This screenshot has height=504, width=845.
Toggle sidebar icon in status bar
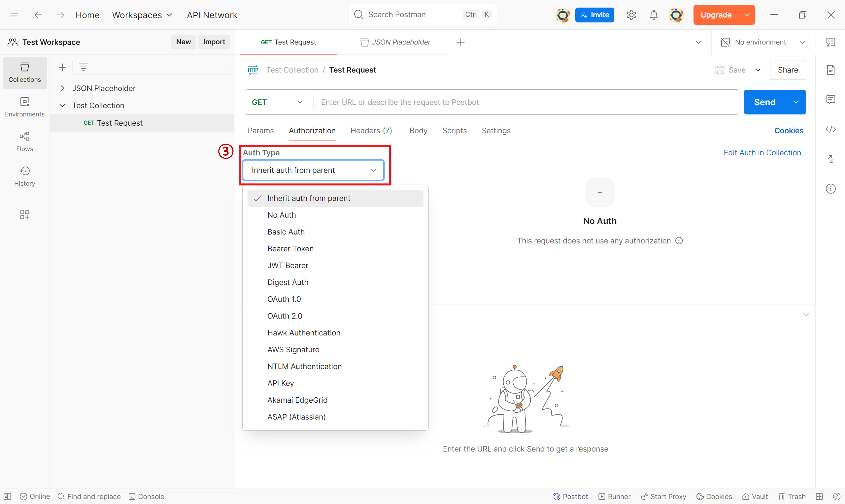tap(8, 496)
